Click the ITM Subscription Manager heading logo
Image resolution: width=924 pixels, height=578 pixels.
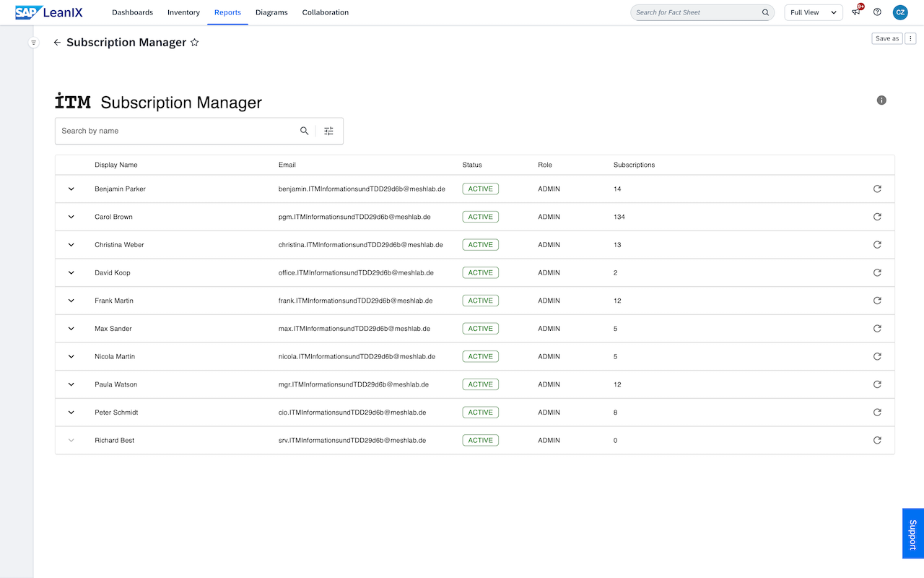[x=73, y=101]
